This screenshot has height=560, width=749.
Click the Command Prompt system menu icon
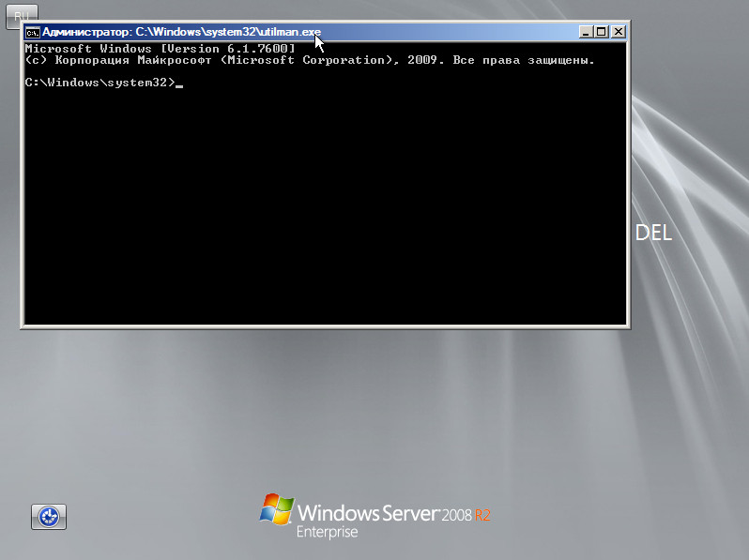(x=32, y=32)
